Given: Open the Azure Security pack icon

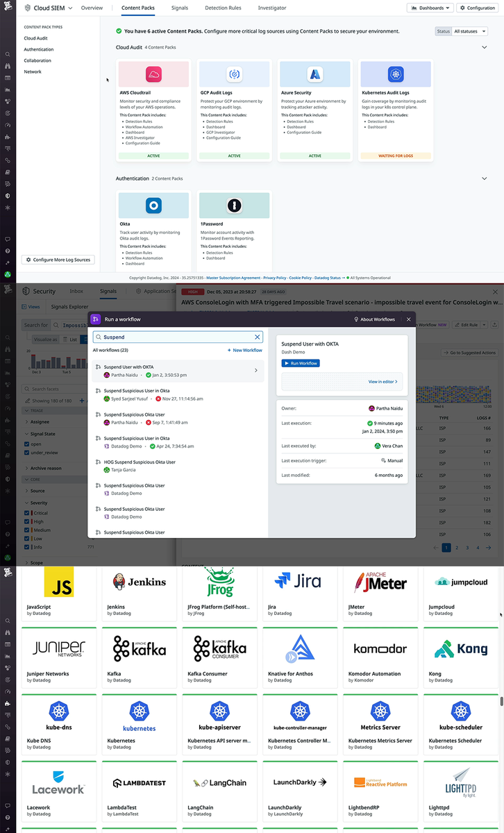Looking at the screenshot, I should 314,74.
